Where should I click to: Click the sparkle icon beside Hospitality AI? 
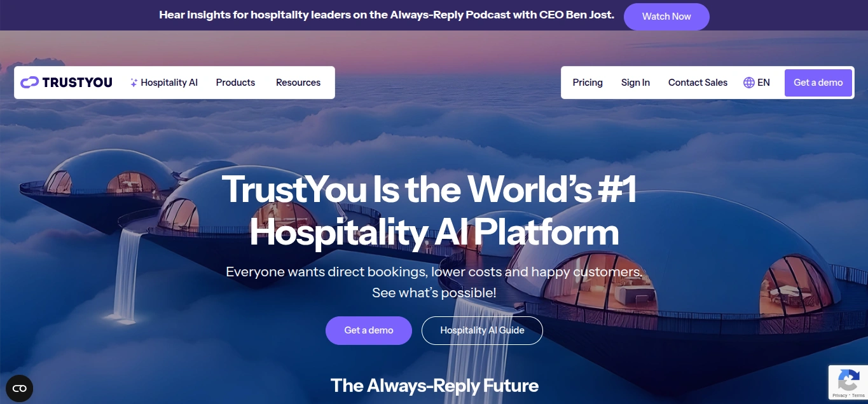[134, 83]
